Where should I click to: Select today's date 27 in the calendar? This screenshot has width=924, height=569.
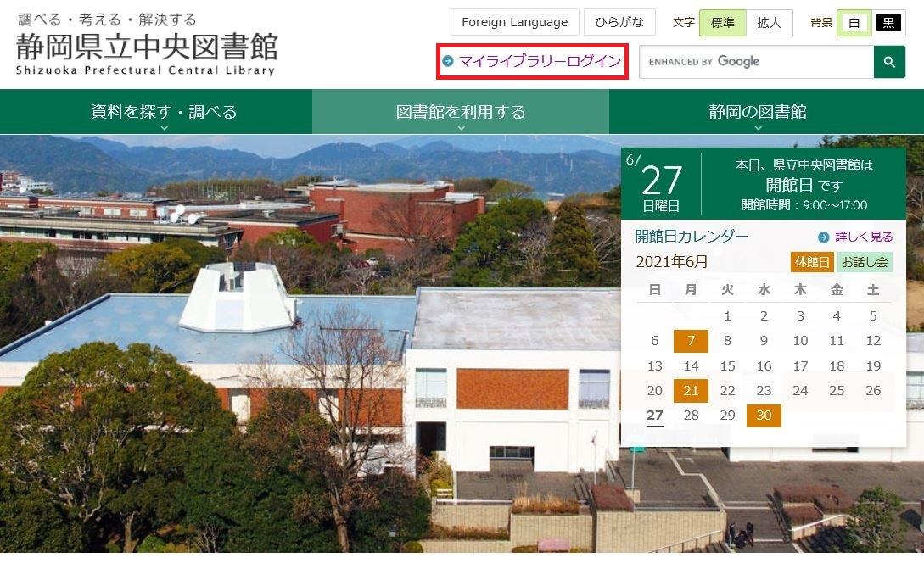tap(655, 416)
